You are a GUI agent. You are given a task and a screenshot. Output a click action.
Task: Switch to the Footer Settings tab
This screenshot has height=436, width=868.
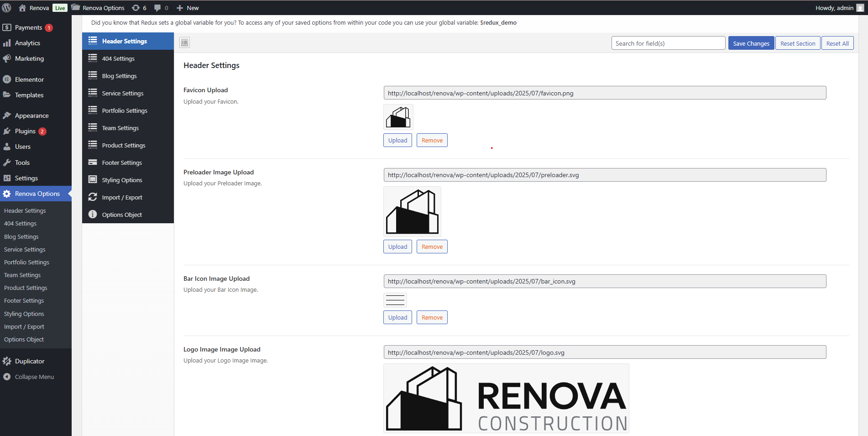coord(122,163)
